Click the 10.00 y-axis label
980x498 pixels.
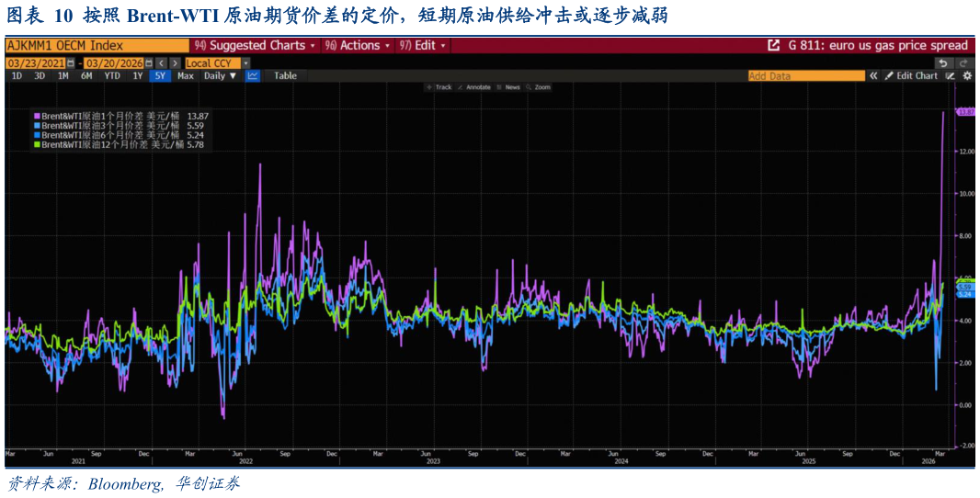[965, 194]
